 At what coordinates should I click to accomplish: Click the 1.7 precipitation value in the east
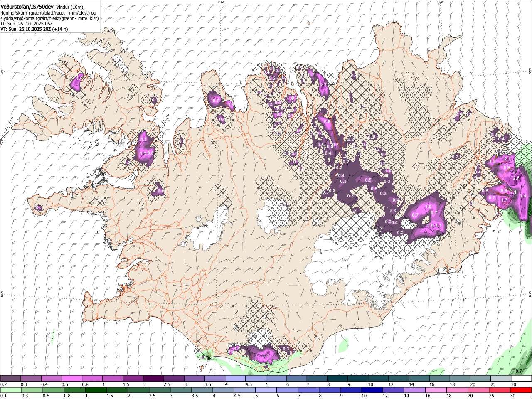[x=504, y=200]
